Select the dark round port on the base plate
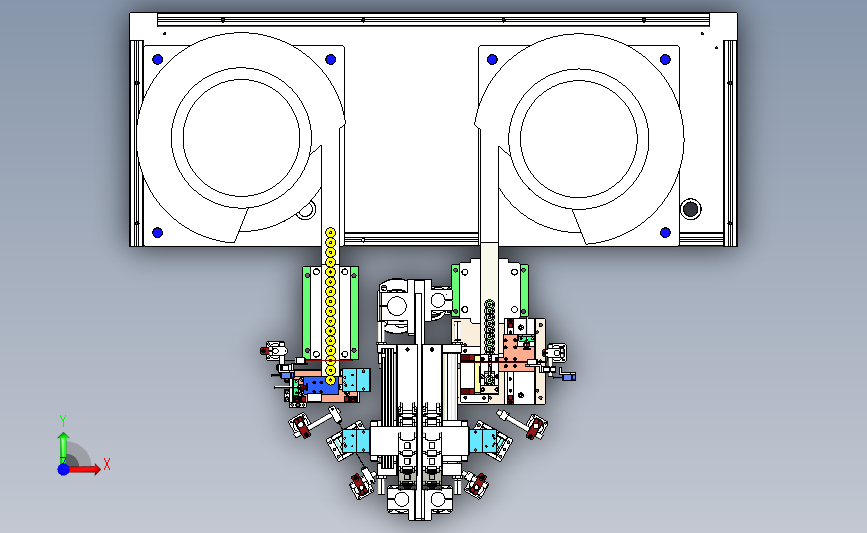Viewport: 867px width, 533px height. [x=690, y=209]
